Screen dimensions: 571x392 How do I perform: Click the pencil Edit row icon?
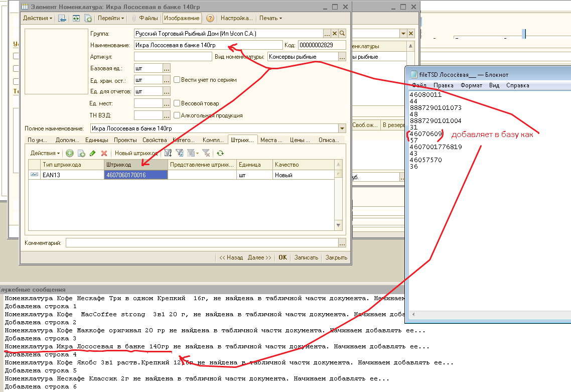click(x=92, y=153)
